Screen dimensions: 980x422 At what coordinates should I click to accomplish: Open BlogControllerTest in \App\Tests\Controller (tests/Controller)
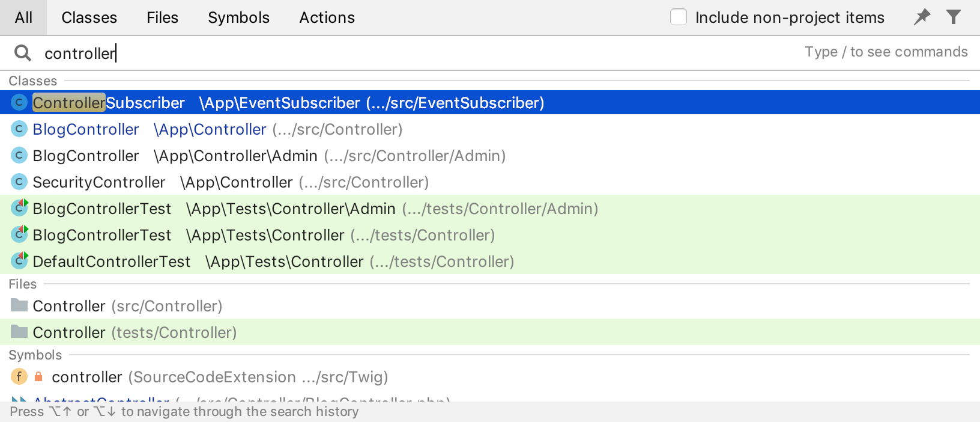[490, 235]
